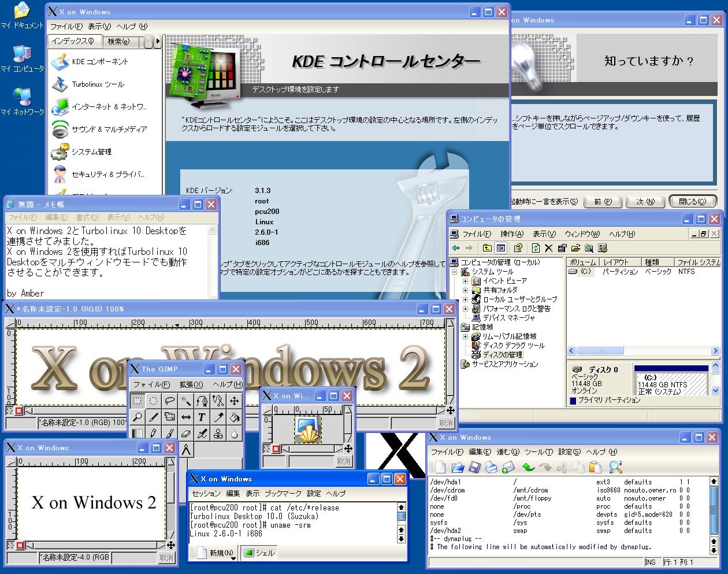728x574 pixels.
Task: Choose the fuzzy select magic wand tool
Action: [x=185, y=400]
